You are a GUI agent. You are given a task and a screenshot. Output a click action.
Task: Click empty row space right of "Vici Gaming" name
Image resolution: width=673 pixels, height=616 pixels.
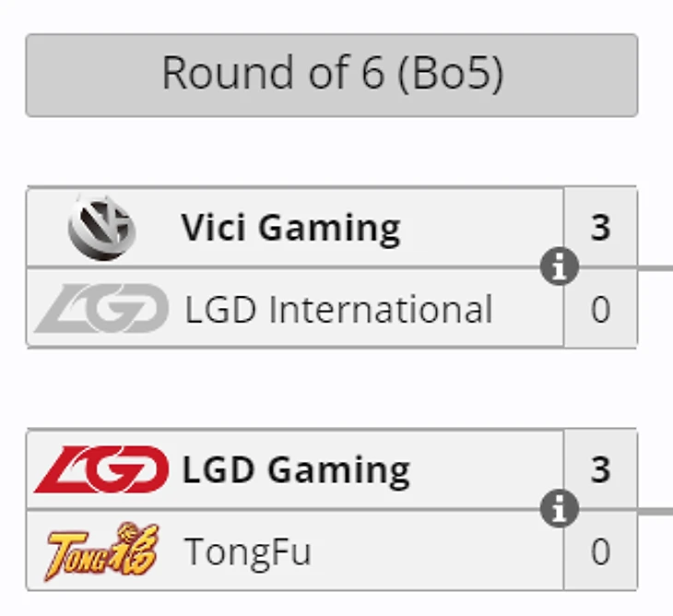[x=479, y=228]
